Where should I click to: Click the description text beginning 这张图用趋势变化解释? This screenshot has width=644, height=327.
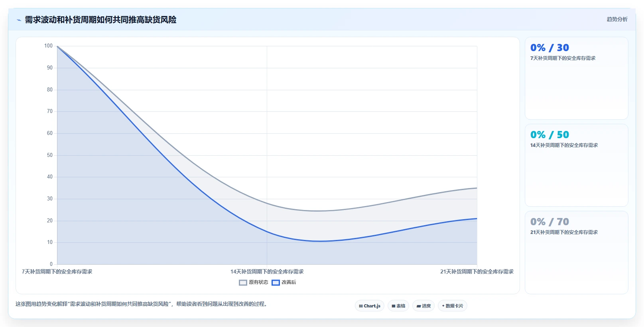(x=141, y=304)
